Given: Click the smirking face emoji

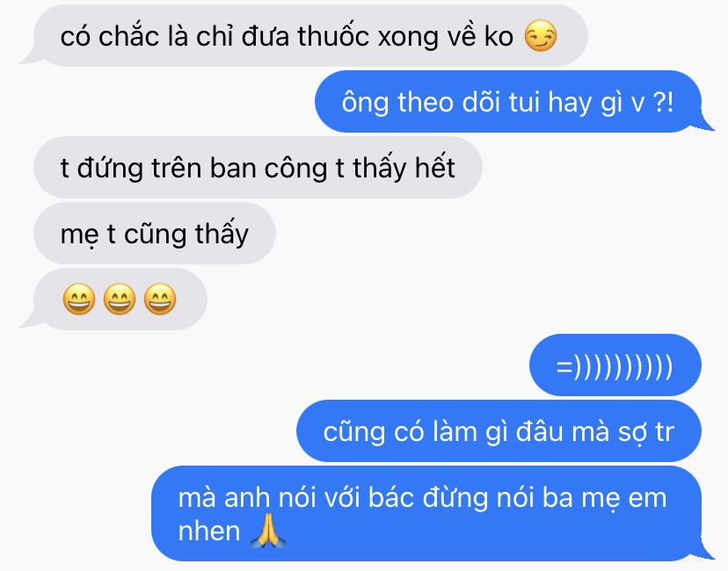Looking at the screenshot, I should (541, 36).
